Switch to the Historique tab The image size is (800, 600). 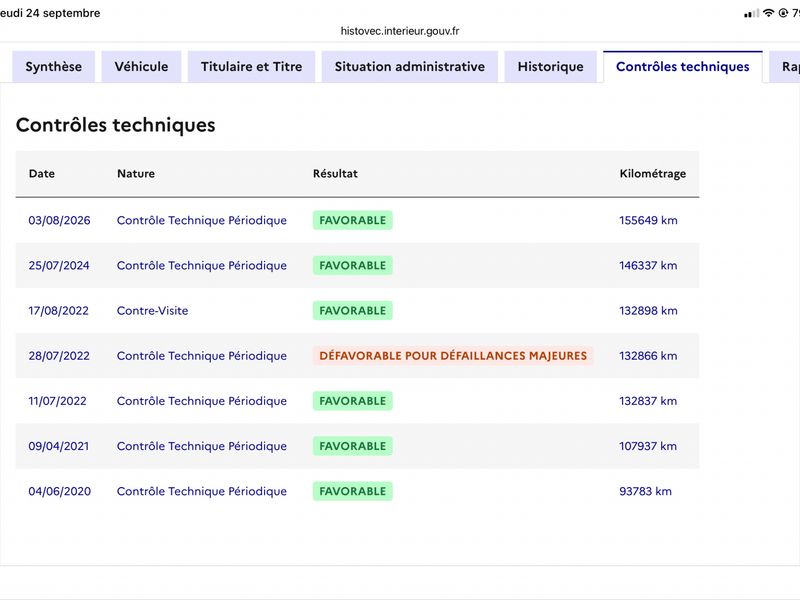pyautogui.click(x=551, y=67)
